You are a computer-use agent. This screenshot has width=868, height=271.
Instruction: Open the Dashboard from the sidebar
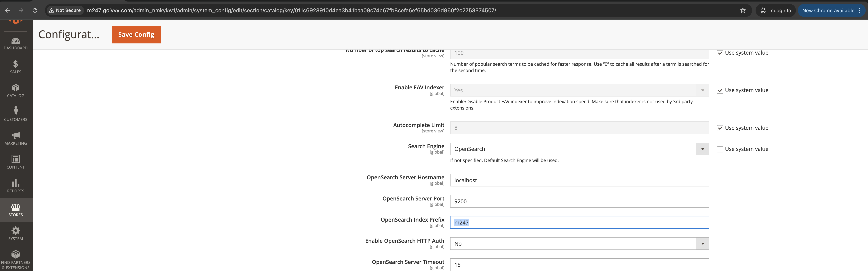coord(16,43)
